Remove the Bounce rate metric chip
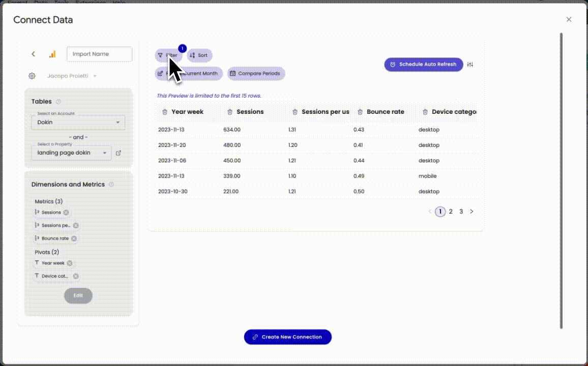 pos(74,238)
